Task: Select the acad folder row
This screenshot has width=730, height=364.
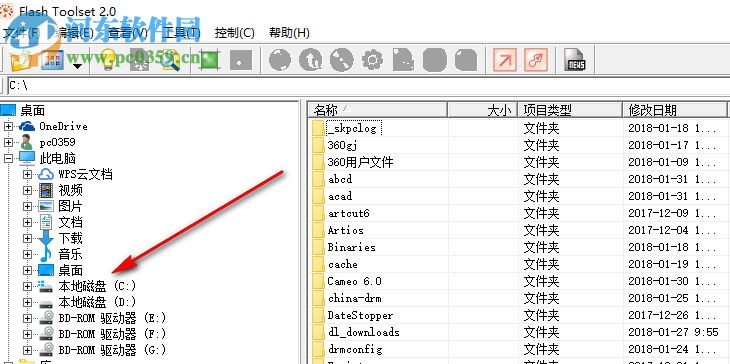Action: tap(519, 196)
